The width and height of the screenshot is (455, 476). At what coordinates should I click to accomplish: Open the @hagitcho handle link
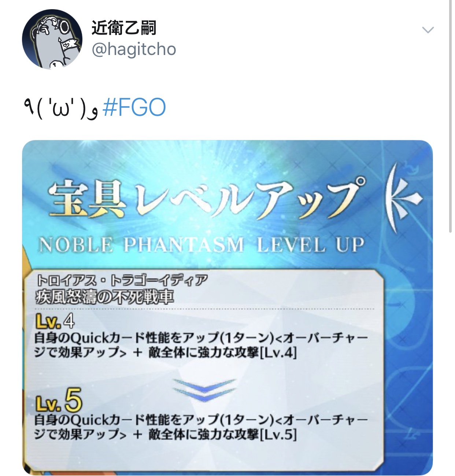pos(134,49)
